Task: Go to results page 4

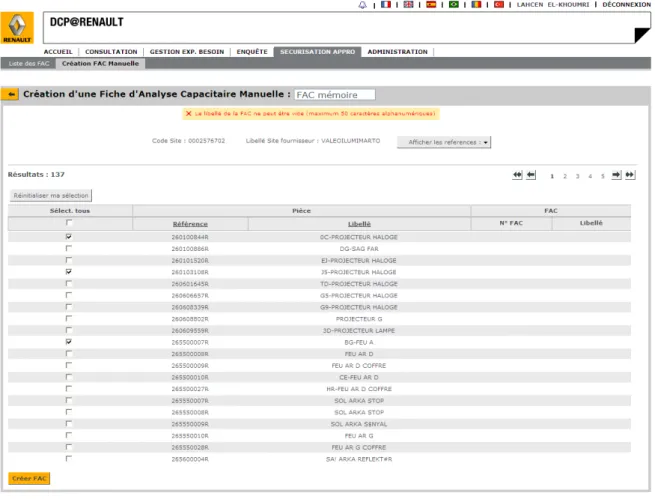Action: tap(590, 176)
